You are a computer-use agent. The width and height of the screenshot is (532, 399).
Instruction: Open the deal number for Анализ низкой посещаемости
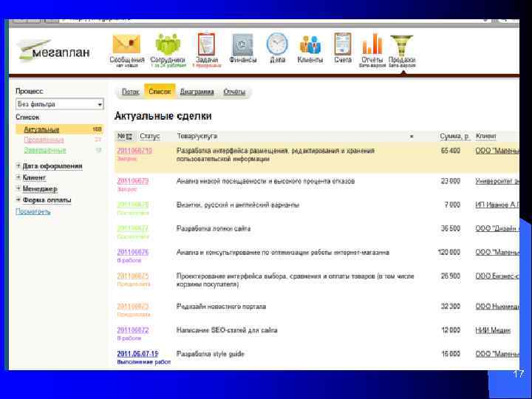(133, 181)
